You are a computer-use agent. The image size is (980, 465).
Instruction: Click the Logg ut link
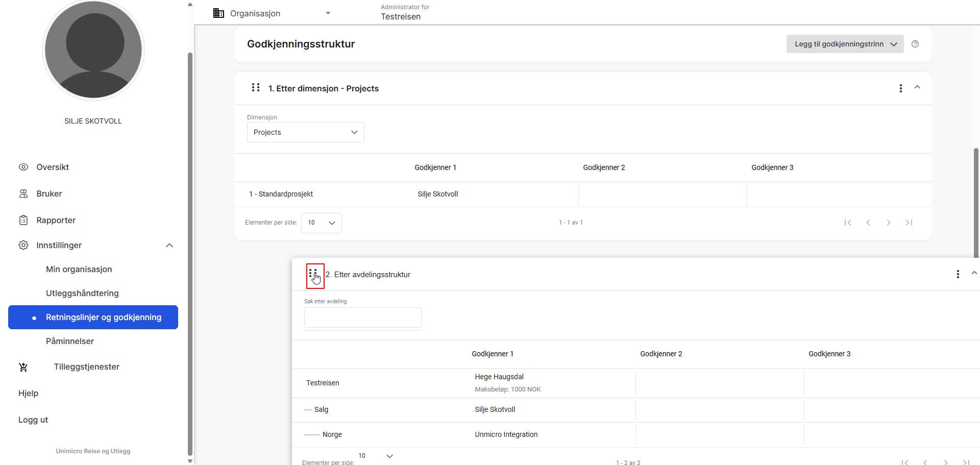tap(33, 420)
